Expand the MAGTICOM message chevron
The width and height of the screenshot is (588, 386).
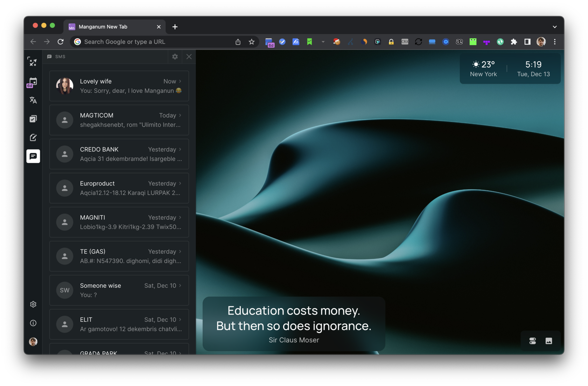coord(180,115)
